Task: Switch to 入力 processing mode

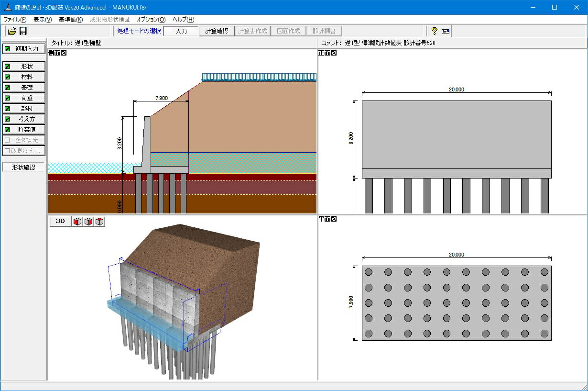Action: [x=181, y=31]
